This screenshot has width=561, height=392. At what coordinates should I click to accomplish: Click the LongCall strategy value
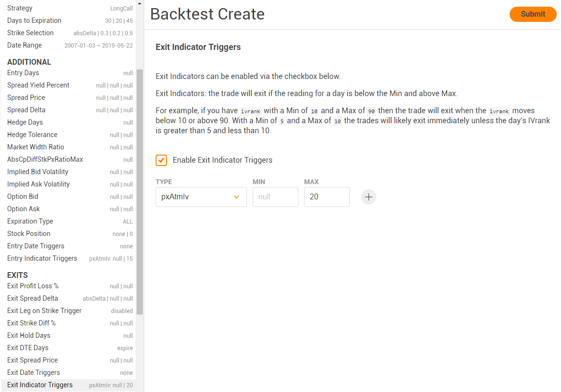pos(121,9)
